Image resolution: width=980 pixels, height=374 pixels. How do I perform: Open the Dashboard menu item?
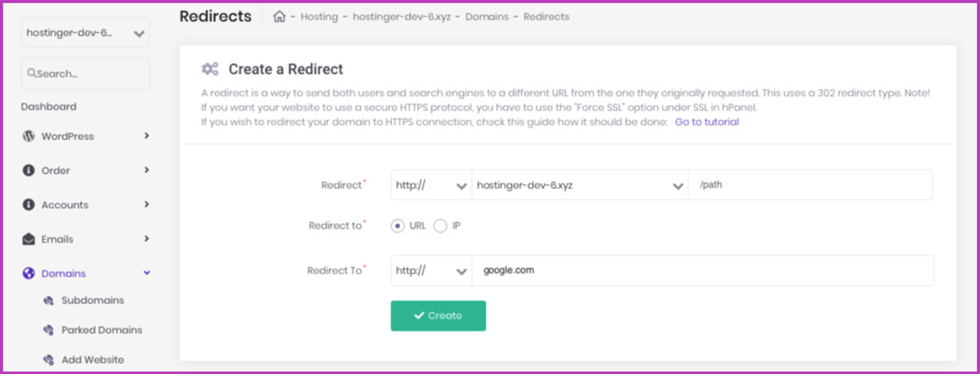(49, 106)
